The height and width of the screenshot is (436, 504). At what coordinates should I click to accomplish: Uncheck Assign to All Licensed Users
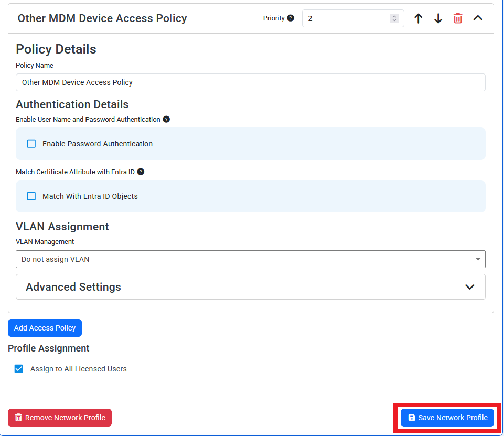click(x=19, y=369)
